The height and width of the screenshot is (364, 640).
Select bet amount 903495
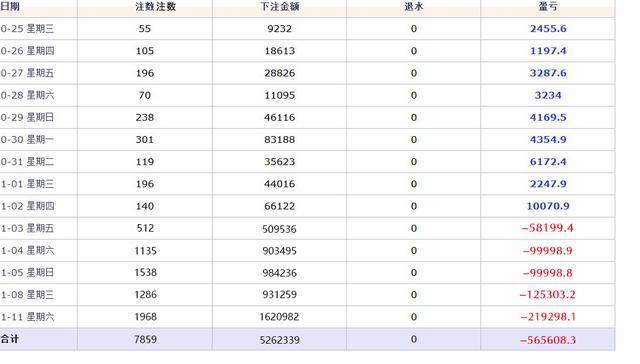click(280, 251)
